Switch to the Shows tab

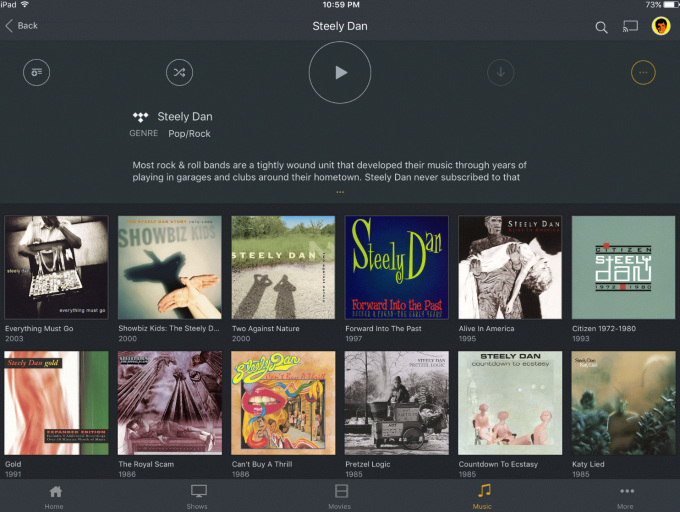pos(198,496)
